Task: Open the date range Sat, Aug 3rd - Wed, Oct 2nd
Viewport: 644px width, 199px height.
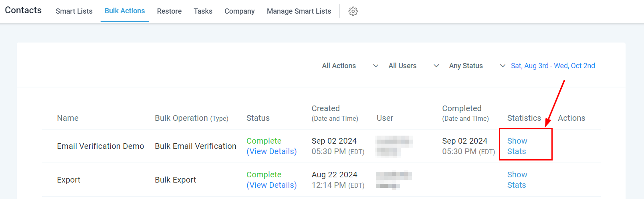Action: click(x=553, y=66)
